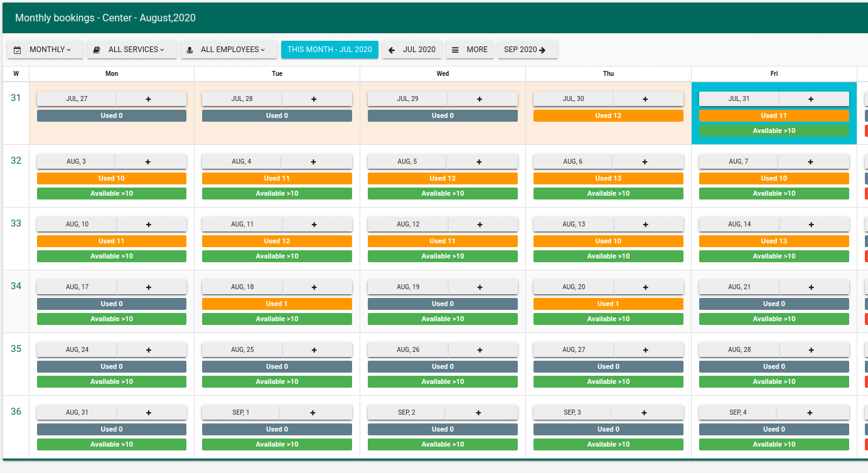Click the plus icon beside AUG, 31
868x473 pixels.
(149, 413)
